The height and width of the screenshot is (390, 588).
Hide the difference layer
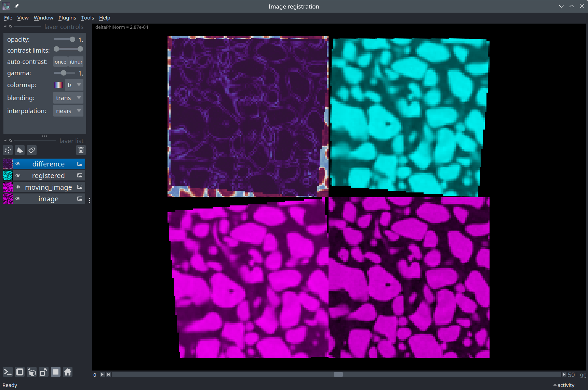click(18, 164)
